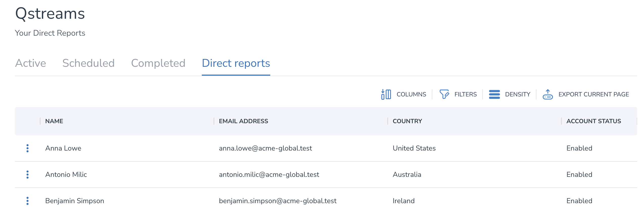Click the export upload icon
Screen dimensions: 644x212
[548, 94]
